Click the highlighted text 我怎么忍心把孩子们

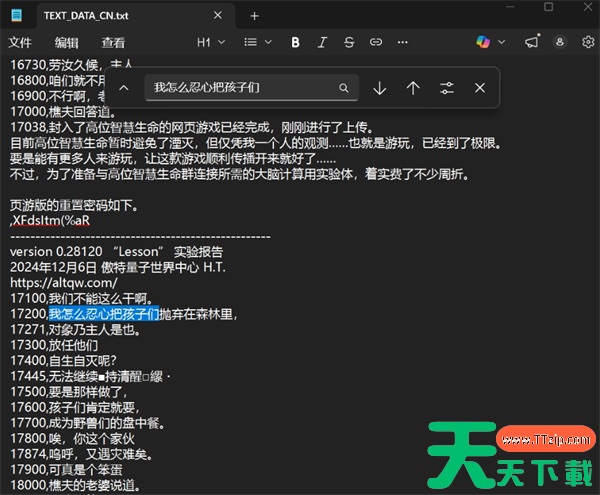(104, 314)
